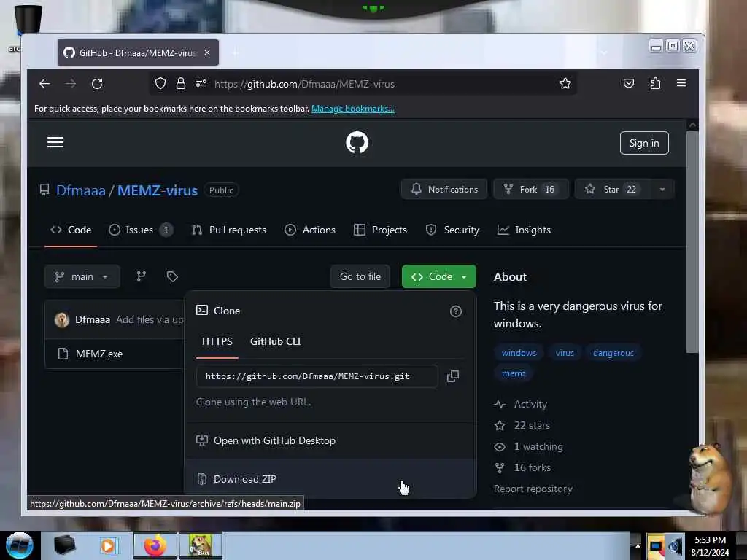
Task: Click the Go to file button
Action: pyautogui.click(x=360, y=276)
